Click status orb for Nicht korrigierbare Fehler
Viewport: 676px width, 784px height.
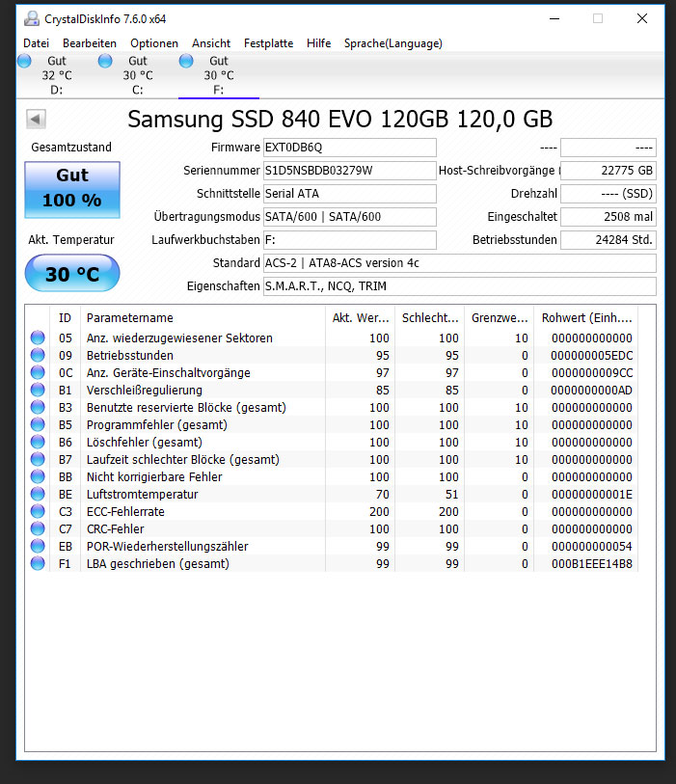(x=38, y=476)
